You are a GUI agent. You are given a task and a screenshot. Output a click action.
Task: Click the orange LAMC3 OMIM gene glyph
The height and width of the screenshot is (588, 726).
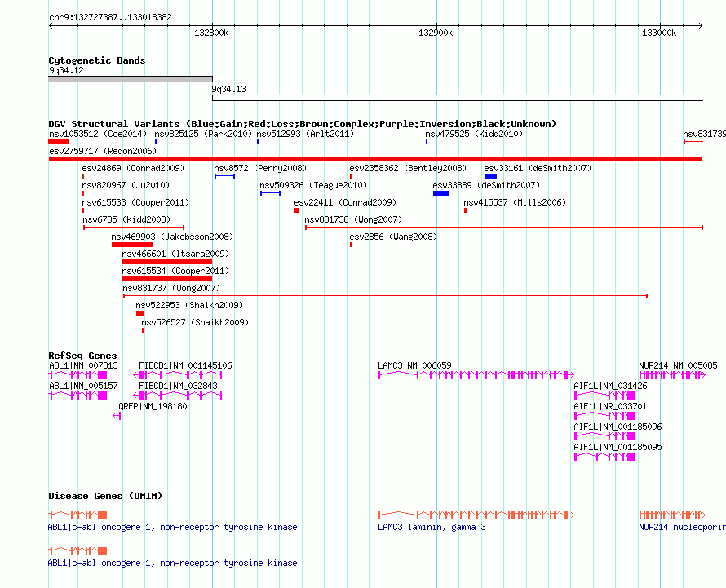click(x=476, y=515)
